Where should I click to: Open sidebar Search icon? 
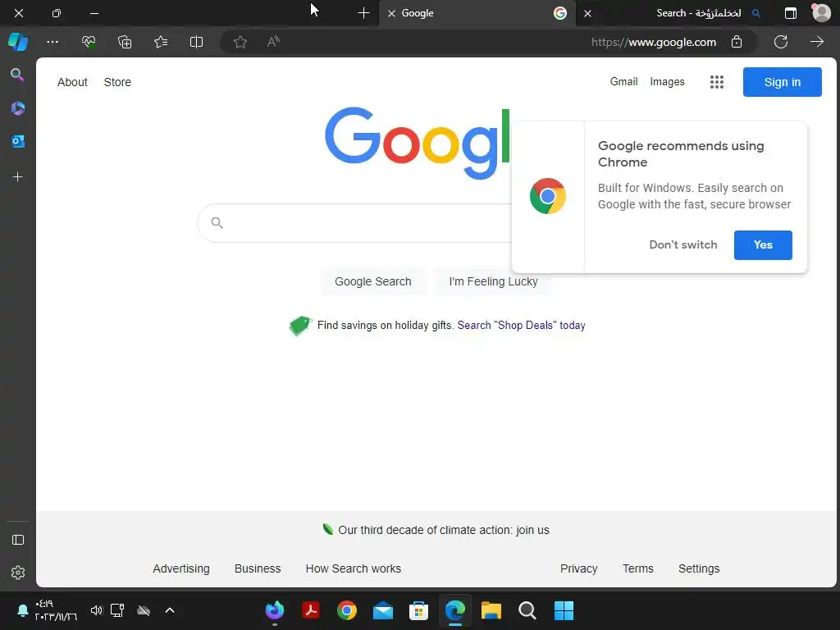[18, 75]
